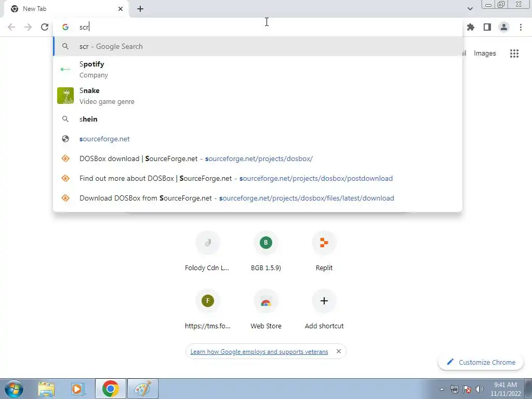
Task: Select the Snake video game suggestion
Action: [x=258, y=96]
